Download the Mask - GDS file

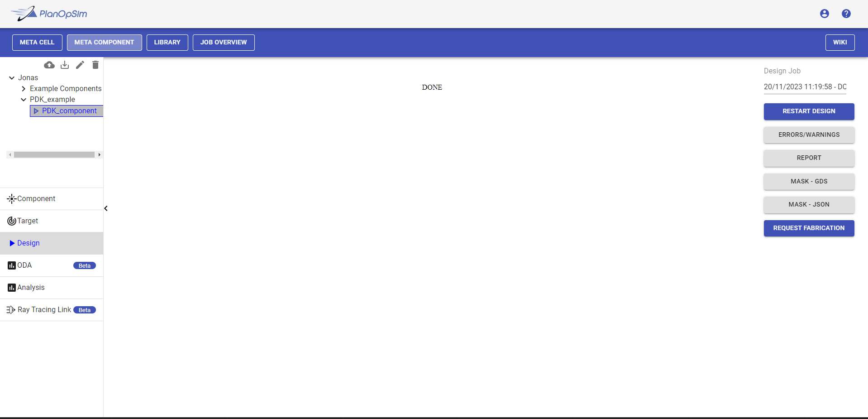[x=809, y=181]
